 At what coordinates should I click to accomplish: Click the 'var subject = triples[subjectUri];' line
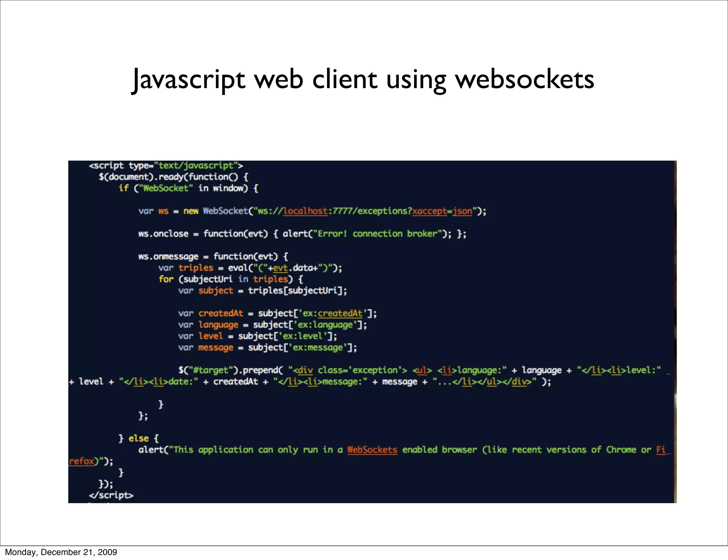coord(262,291)
